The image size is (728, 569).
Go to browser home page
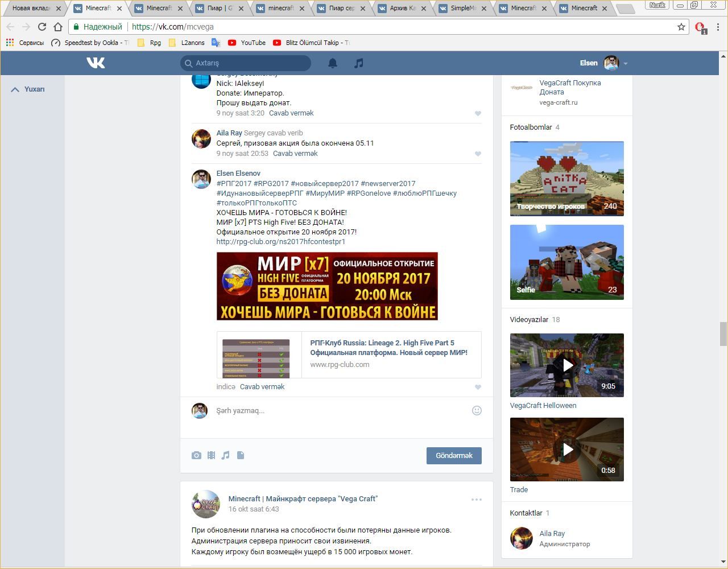pyautogui.click(x=58, y=27)
